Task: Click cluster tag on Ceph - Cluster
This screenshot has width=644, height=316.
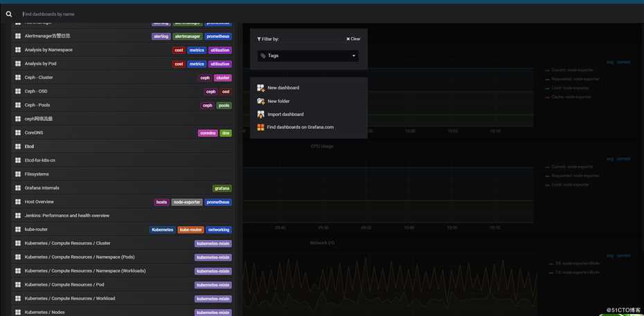Action: (222, 78)
